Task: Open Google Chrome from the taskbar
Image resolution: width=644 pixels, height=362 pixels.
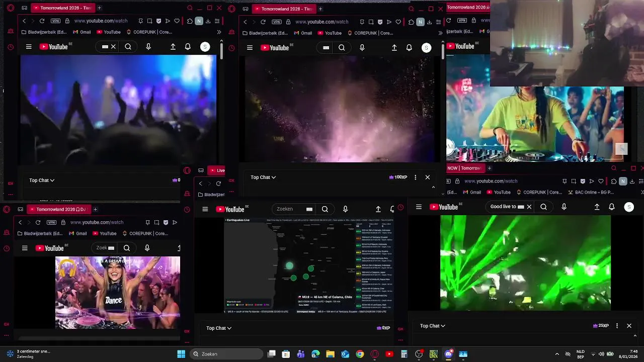Action: point(360,354)
